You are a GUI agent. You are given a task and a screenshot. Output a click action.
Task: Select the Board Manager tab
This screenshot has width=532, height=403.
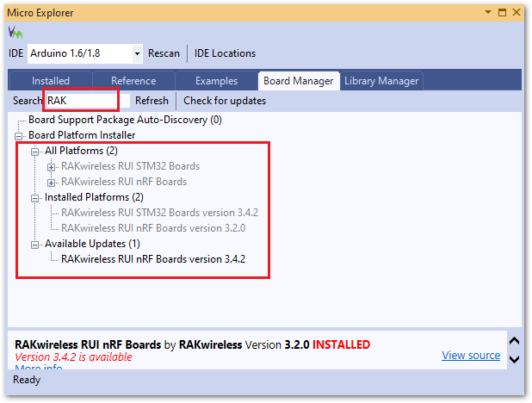[299, 81]
